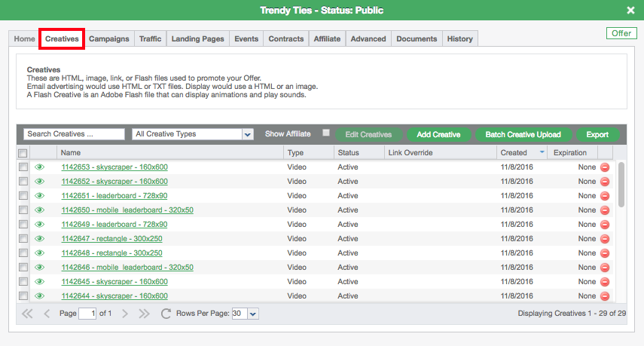Delete creative 1142644 with the red icon
Viewport: 644px width, 346px height.
point(605,295)
